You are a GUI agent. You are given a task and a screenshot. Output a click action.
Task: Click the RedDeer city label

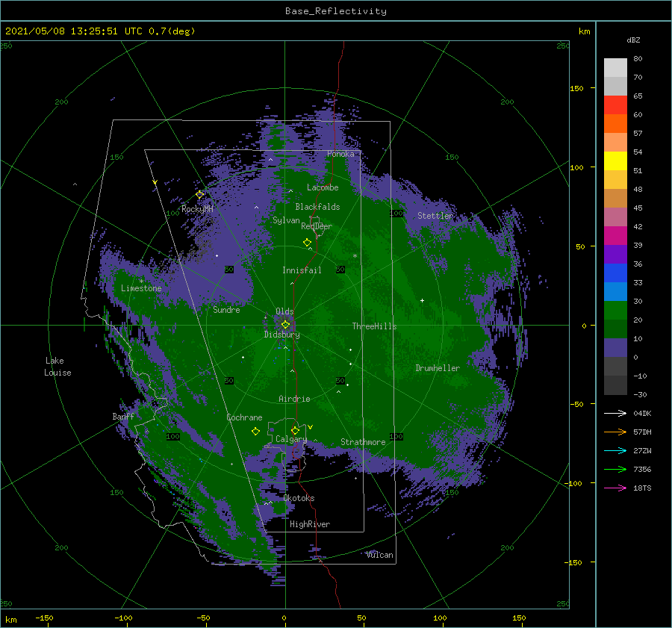[x=317, y=226]
